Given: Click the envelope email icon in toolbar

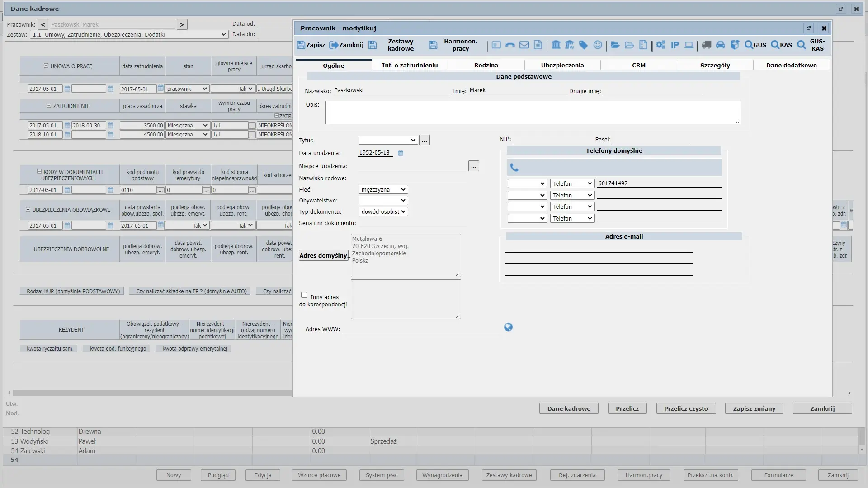Looking at the screenshot, I should 524,45.
